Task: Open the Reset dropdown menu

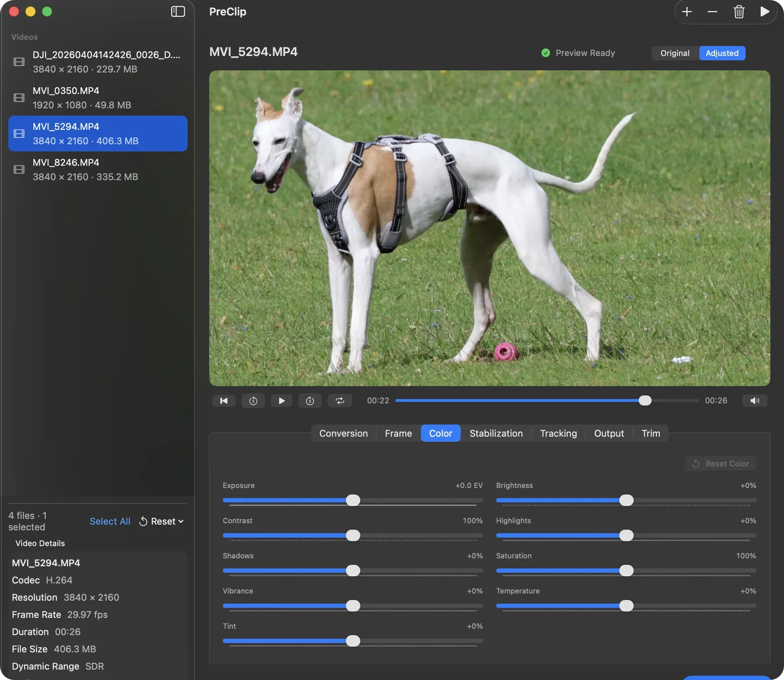Action: tap(162, 521)
